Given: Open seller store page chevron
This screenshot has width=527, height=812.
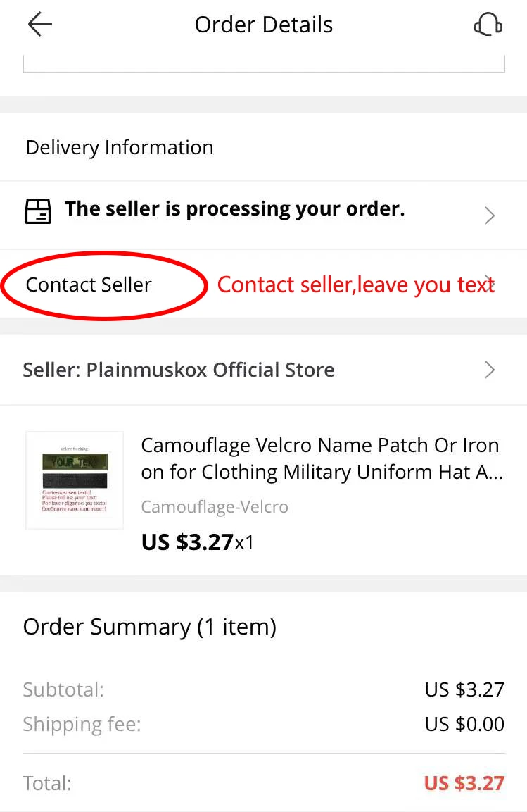Looking at the screenshot, I should (490, 370).
